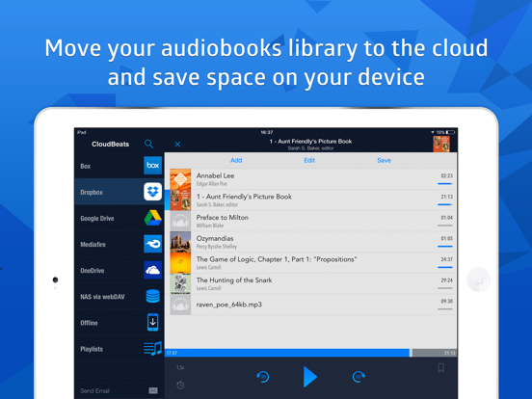Click the Percy Bysshe Shelley author label

click(x=217, y=247)
